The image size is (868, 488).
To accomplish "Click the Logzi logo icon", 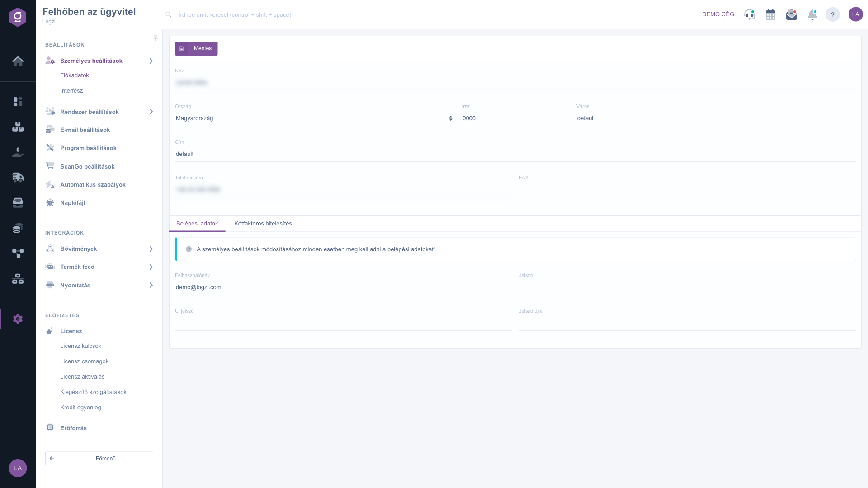I will point(18,17).
